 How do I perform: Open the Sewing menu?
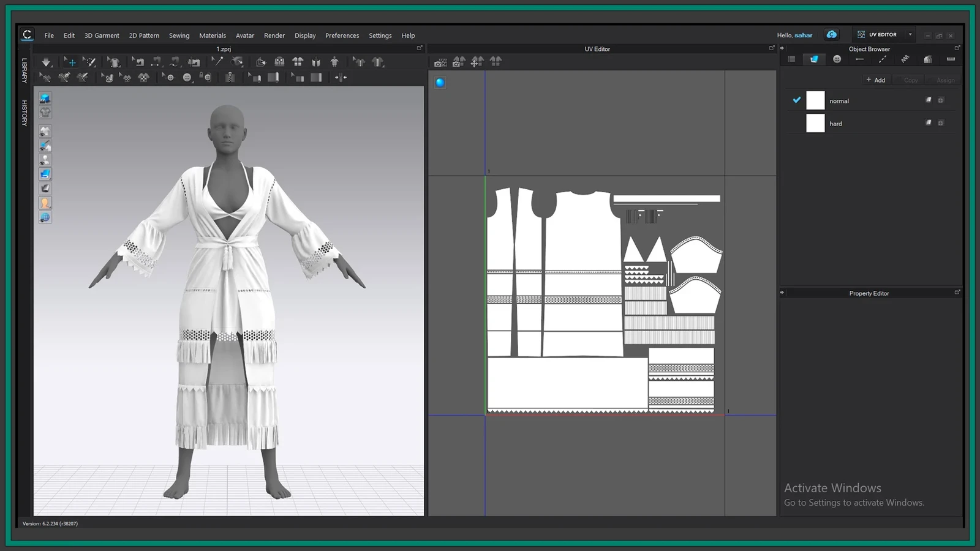179,36
